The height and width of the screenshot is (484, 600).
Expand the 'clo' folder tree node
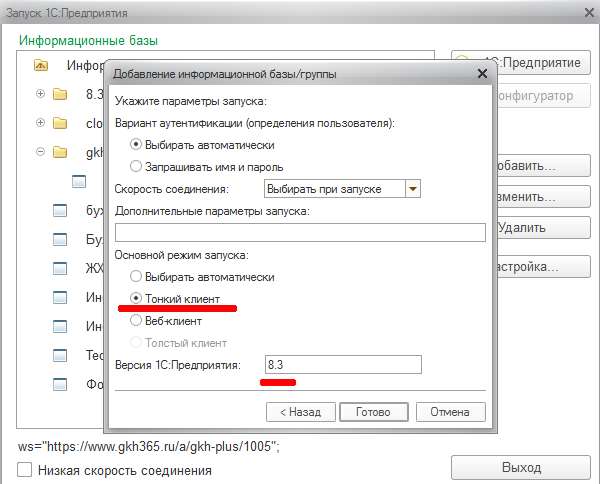40,123
